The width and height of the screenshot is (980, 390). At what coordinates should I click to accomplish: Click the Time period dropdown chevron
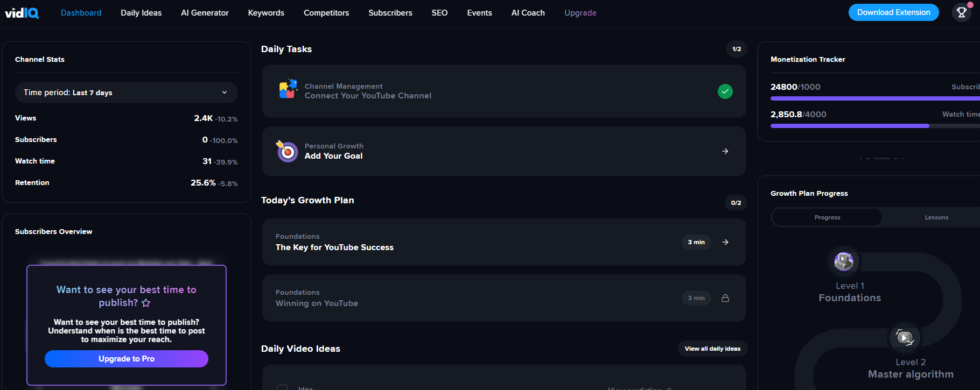coord(224,92)
